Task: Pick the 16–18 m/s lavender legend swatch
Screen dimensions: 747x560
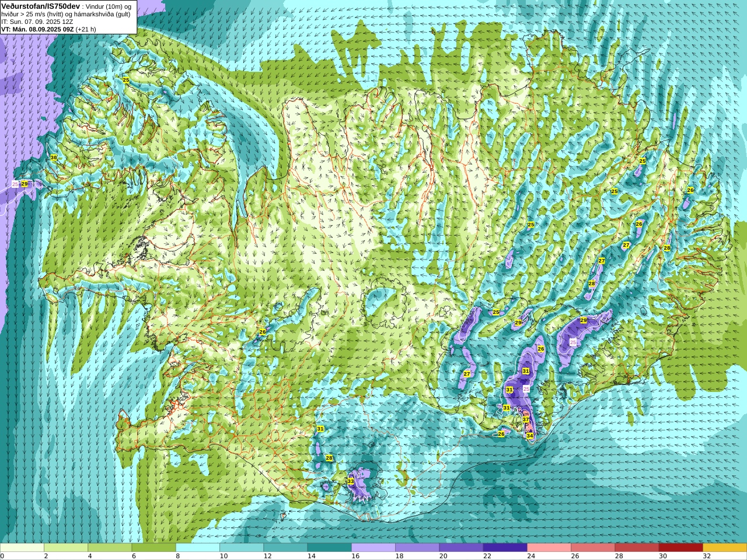Action: 373,548
